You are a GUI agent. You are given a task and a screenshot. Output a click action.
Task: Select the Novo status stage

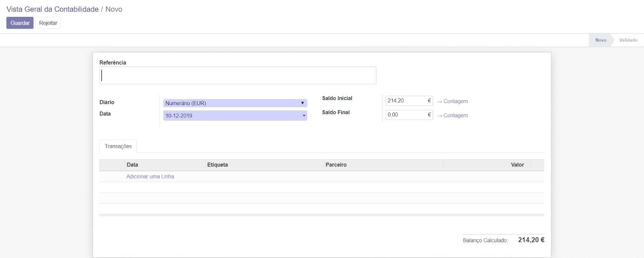(601, 40)
